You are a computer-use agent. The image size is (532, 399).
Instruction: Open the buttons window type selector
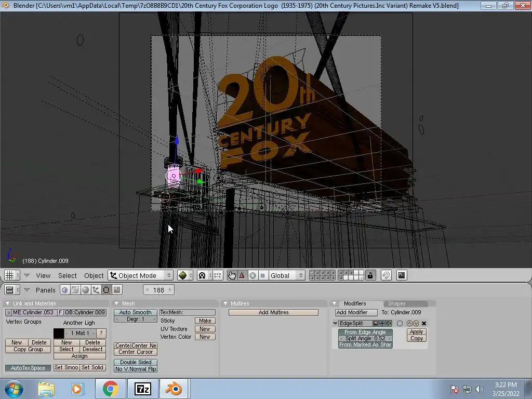[12, 290]
